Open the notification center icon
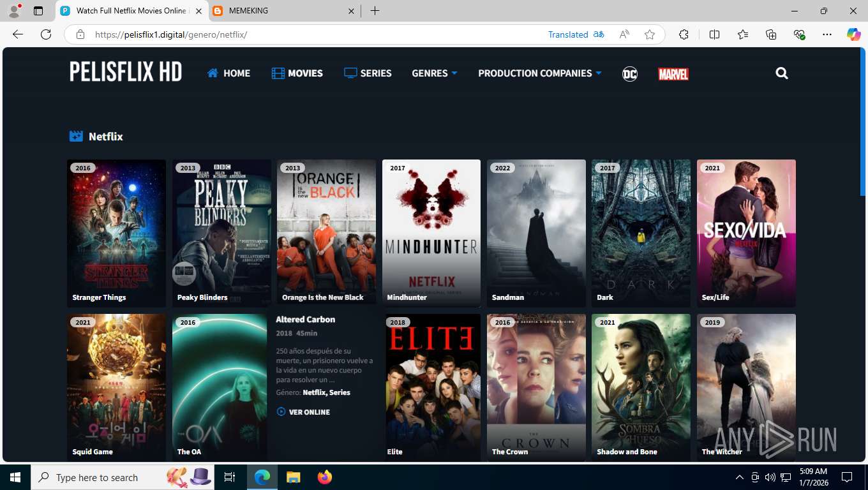Viewport: 868px width, 490px height. pyautogui.click(x=847, y=477)
